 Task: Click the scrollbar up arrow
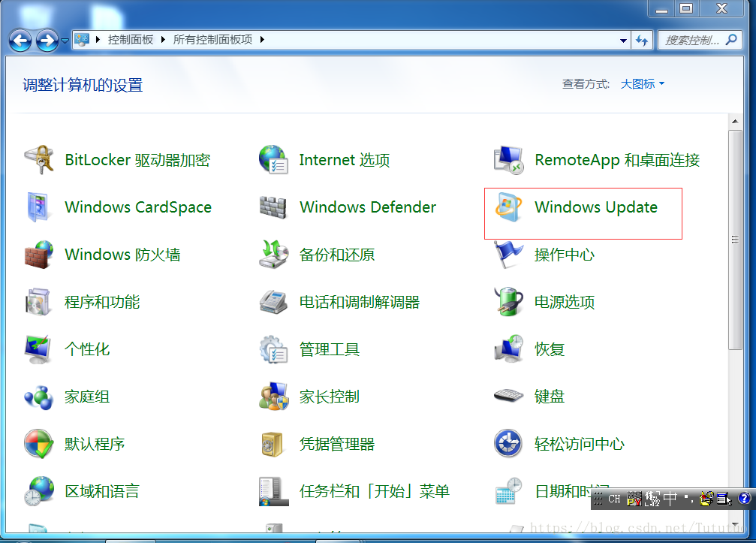[x=735, y=122]
